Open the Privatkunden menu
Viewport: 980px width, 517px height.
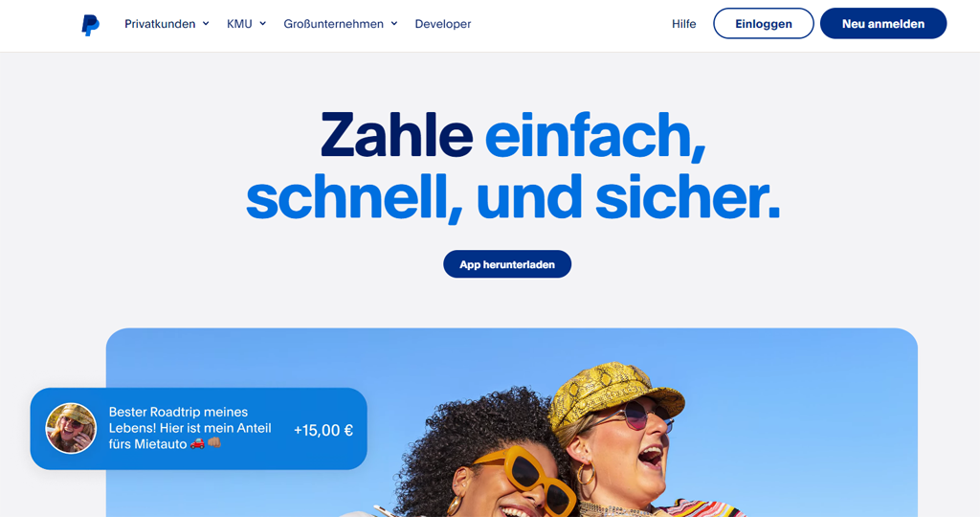167,24
